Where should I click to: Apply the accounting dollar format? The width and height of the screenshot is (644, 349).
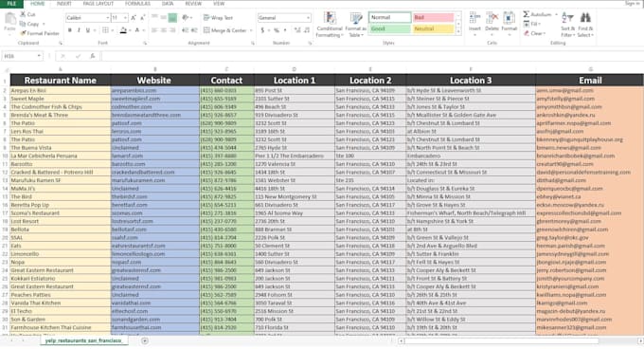click(x=262, y=30)
